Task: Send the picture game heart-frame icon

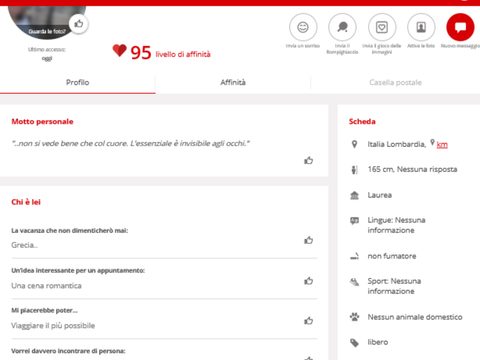Action: (382, 27)
